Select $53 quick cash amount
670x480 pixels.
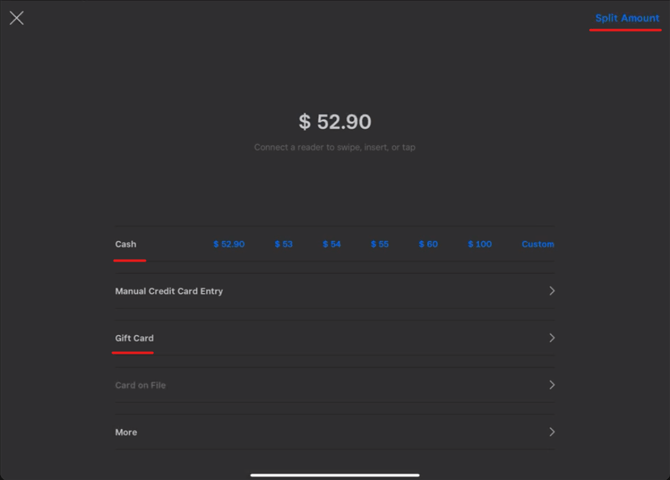pos(284,244)
